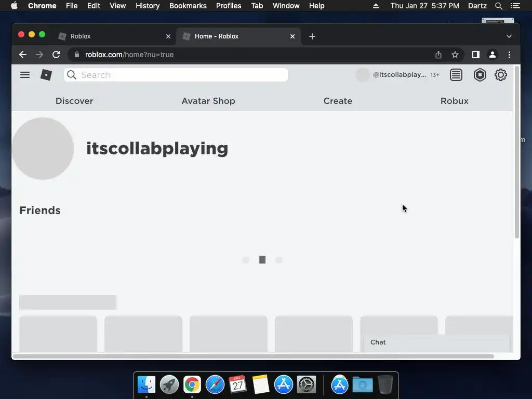Open Calendar from the Dock
The image size is (532, 399).
pos(237,384)
